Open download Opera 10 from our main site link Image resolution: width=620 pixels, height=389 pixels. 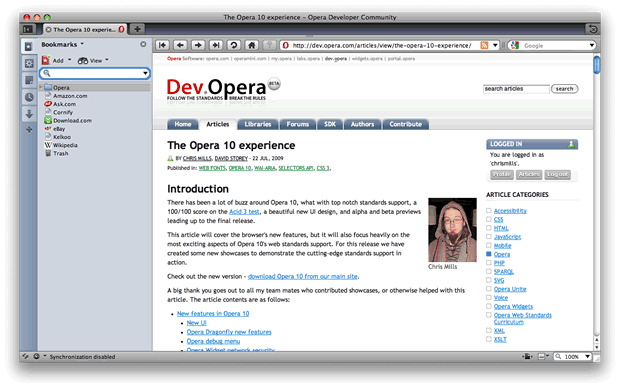(x=303, y=276)
